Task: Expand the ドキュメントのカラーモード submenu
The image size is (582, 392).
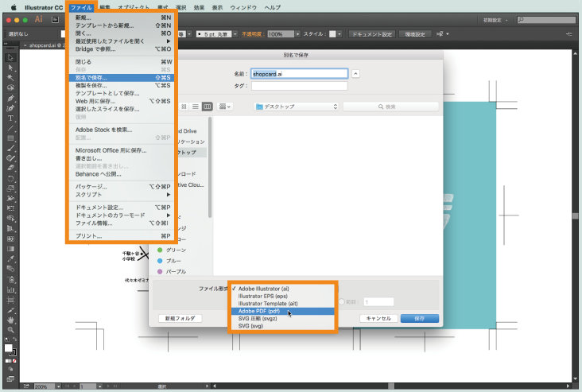Action: pos(122,215)
